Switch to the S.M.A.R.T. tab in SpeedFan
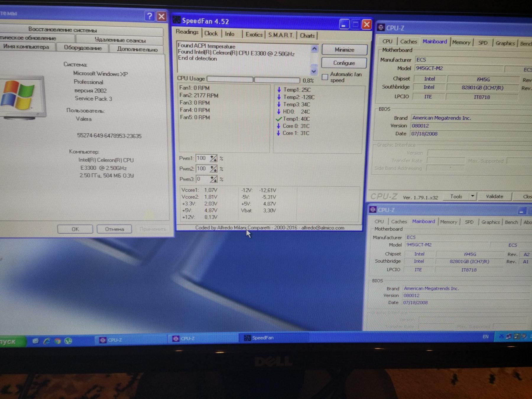Image resolution: width=532 pixels, height=399 pixels. tap(281, 35)
